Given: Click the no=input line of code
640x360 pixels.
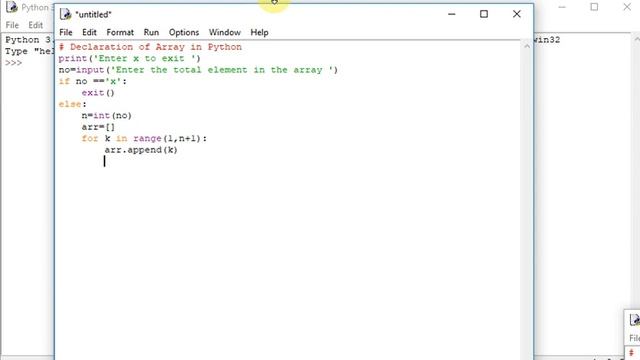Looking at the screenshot, I should tap(198, 70).
